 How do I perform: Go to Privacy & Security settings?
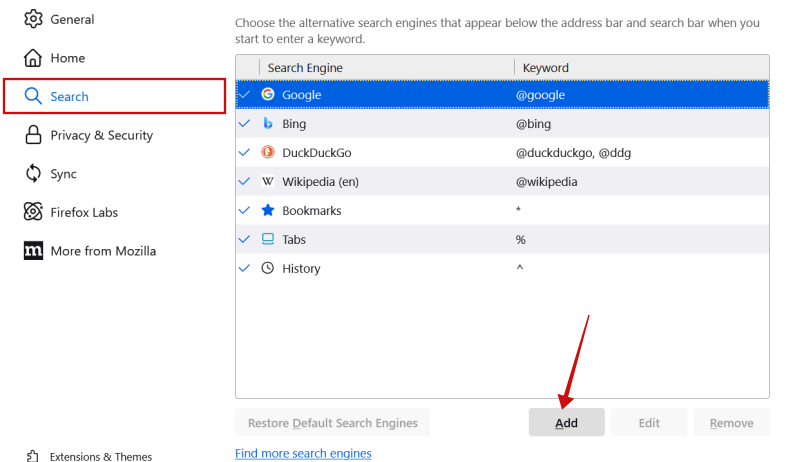click(102, 135)
